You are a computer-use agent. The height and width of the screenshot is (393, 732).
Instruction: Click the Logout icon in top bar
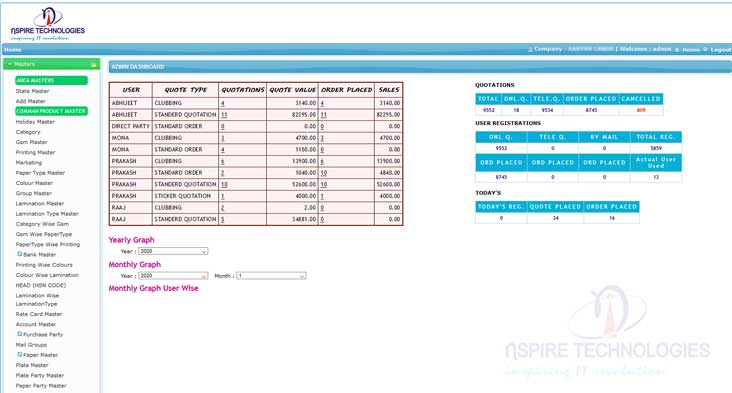[x=705, y=49]
